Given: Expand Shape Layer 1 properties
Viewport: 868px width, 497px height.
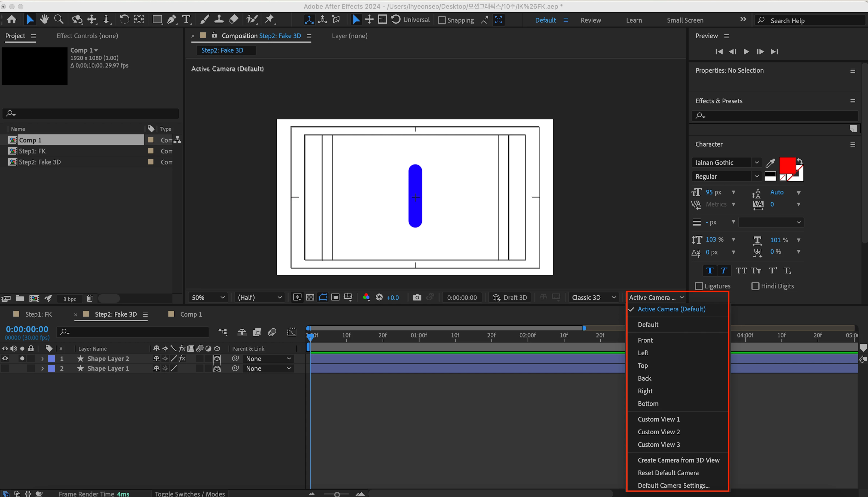Looking at the screenshot, I should tap(42, 369).
